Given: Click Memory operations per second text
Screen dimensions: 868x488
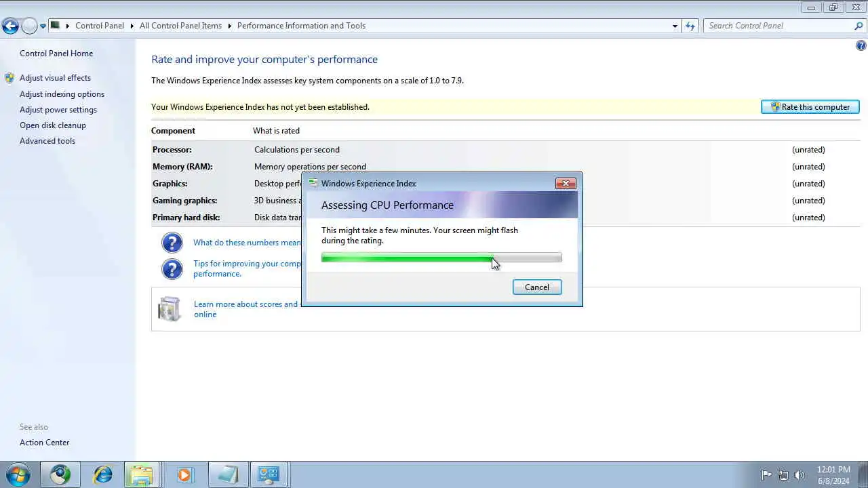Looking at the screenshot, I should [x=310, y=167].
